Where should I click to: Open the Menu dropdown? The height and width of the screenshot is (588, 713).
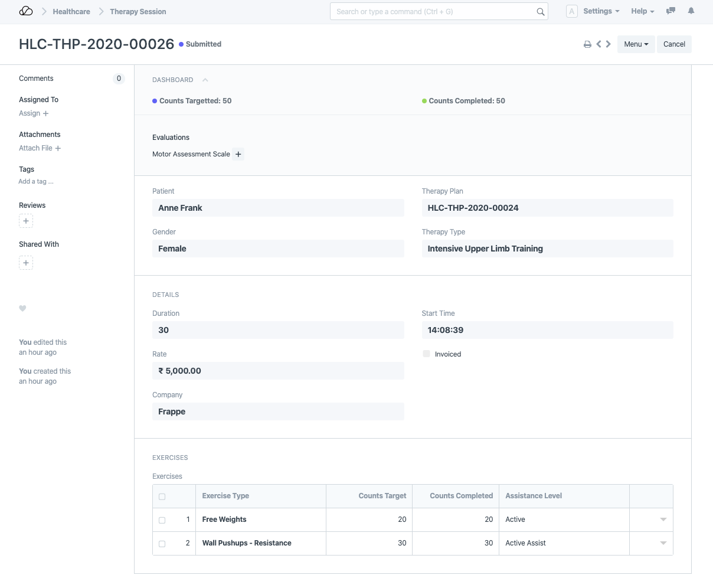point(635,44)
